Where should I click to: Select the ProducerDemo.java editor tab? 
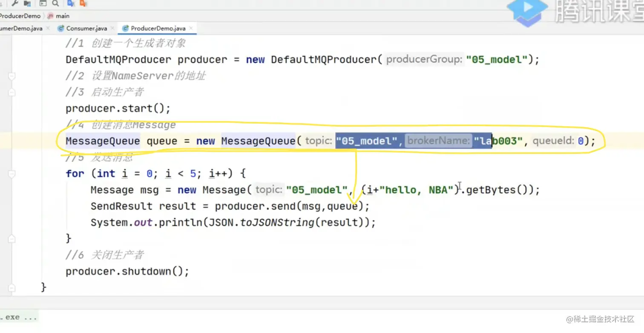[158, 28]
